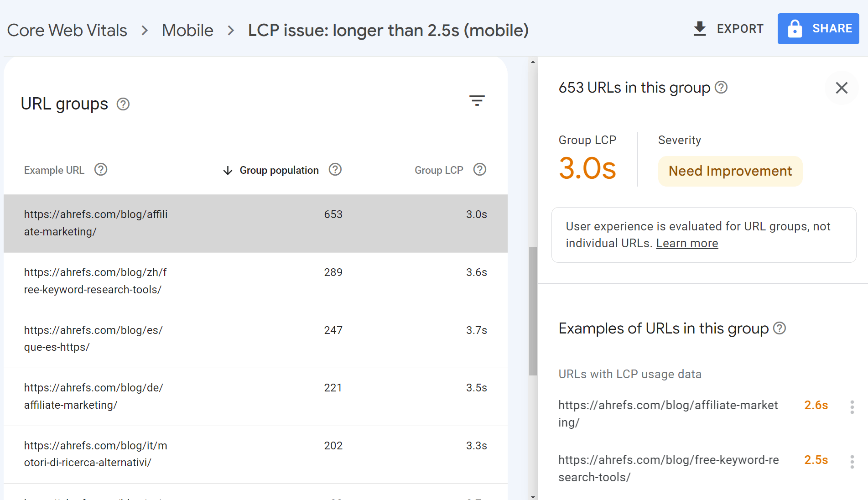Navigate to Core Web Vitals breadcrumb
868x500 pixels.
[x=67, y=30]
